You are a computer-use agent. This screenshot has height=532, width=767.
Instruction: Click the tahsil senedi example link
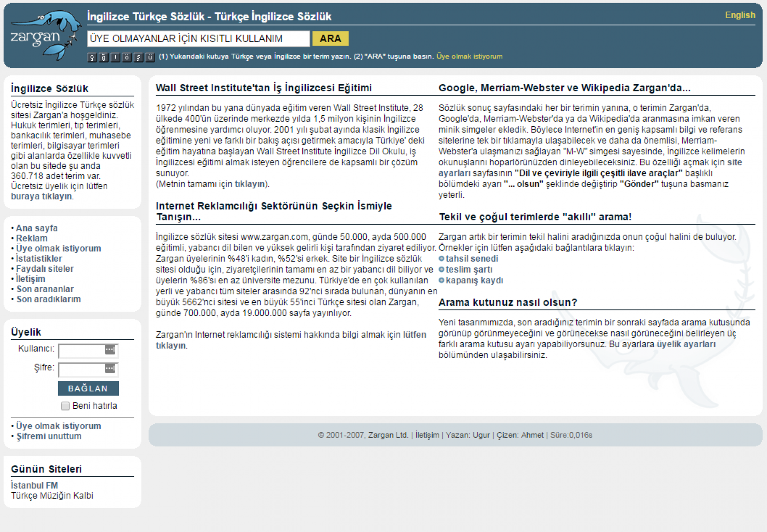471,258
